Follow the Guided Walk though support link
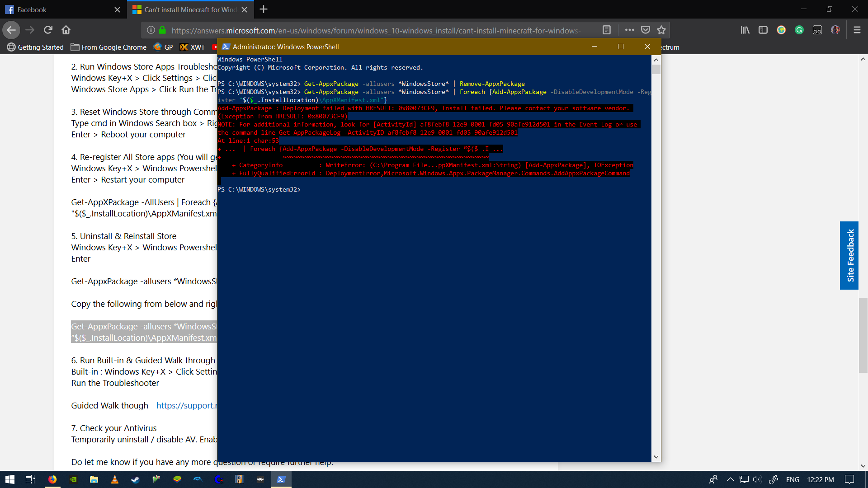This screenshot has height=488, width=868. pyautogui.click(x=186, y=405)
